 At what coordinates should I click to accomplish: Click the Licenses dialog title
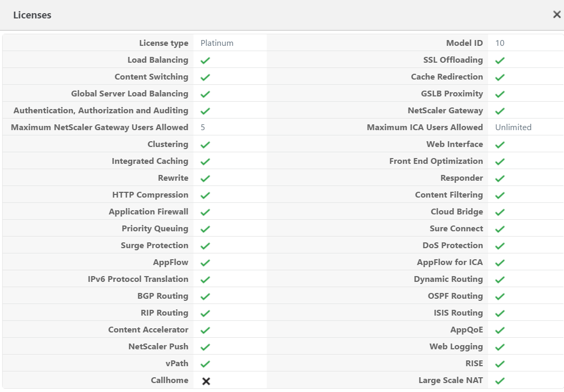click(32, 15)
